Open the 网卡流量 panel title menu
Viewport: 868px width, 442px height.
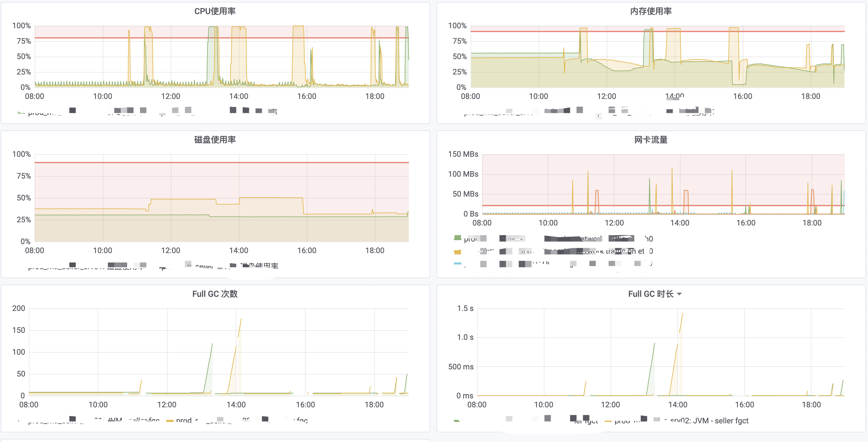(651, 140)
